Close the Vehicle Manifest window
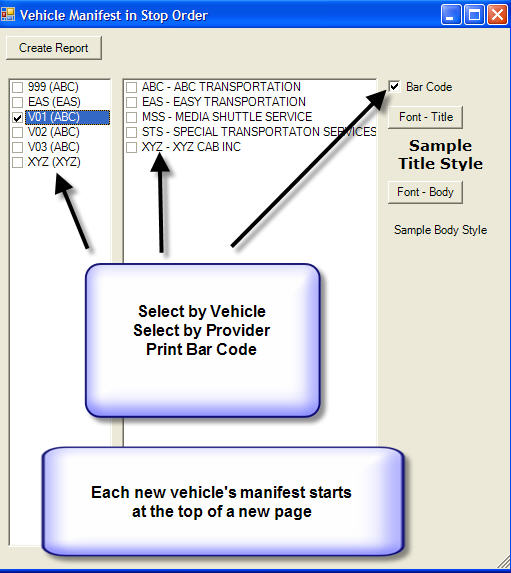Image resolution: width=511 pixels, height=573 pixels. 497,15
